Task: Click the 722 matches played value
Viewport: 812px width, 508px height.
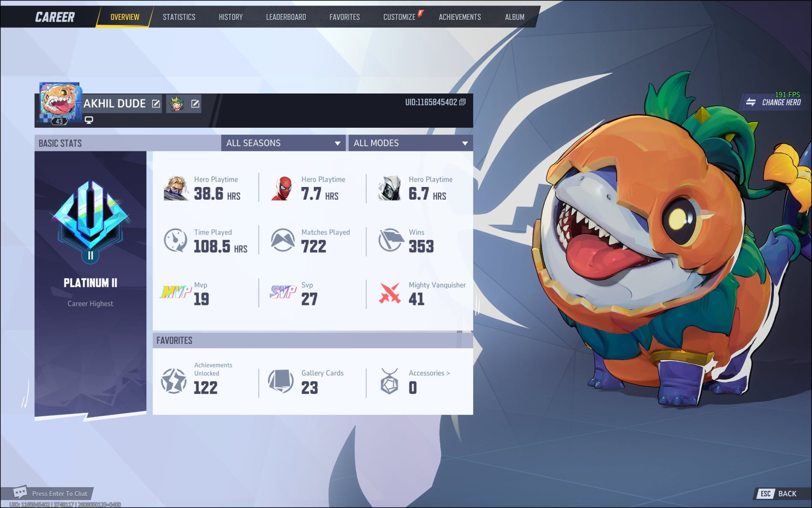Action: [x=313, y=246]
